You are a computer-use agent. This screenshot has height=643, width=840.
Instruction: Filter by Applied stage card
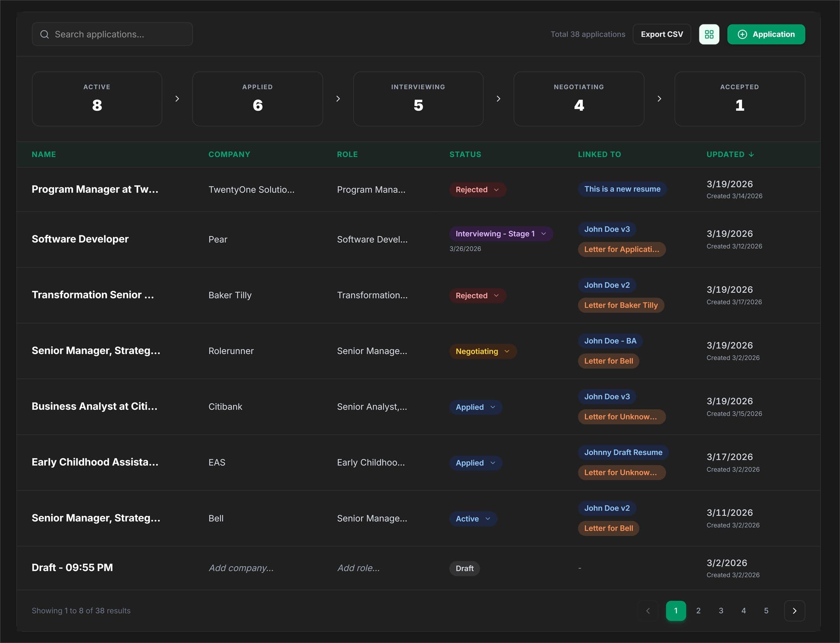click(x=257, y=99)
